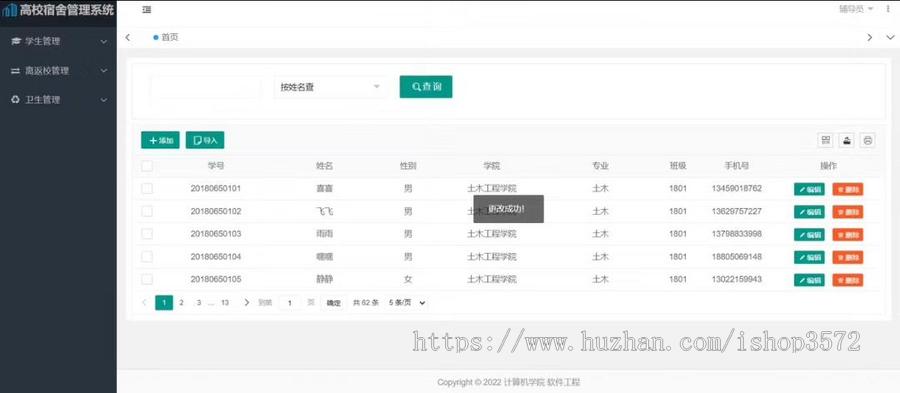Click the 学号 column header

pos(216,166)
